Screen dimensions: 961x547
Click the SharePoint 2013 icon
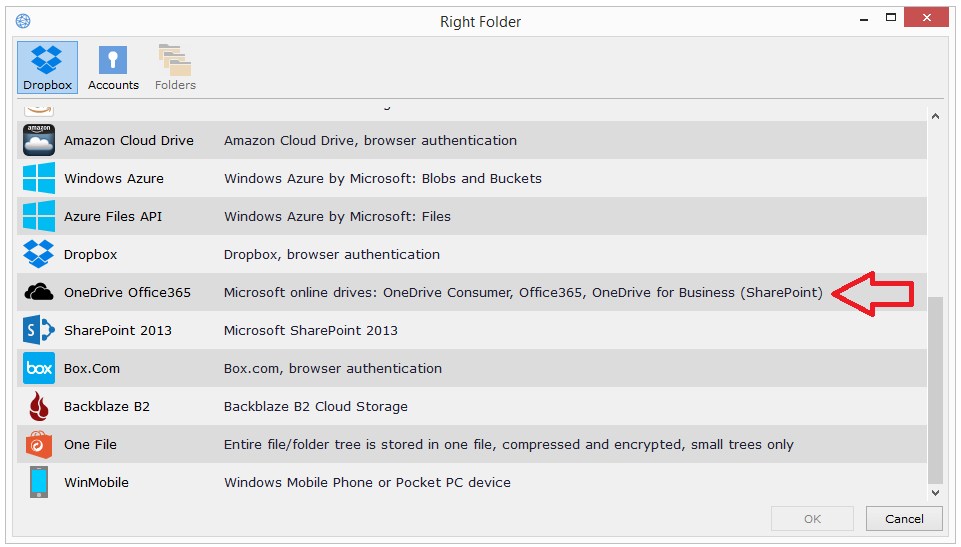tap(39, 331)
